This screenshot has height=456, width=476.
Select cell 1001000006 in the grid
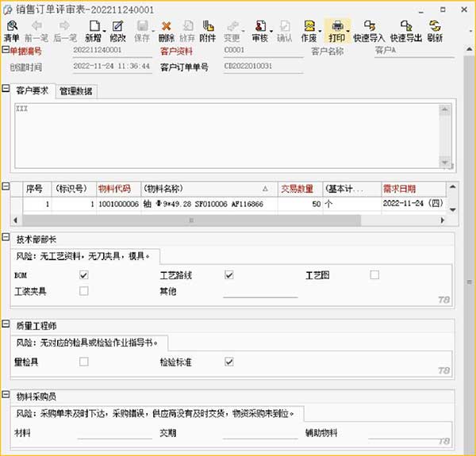(x=119, y=204)
